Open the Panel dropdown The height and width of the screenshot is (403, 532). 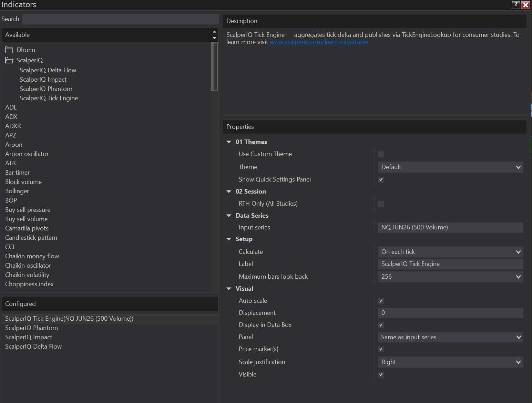(x=450, y=337)
